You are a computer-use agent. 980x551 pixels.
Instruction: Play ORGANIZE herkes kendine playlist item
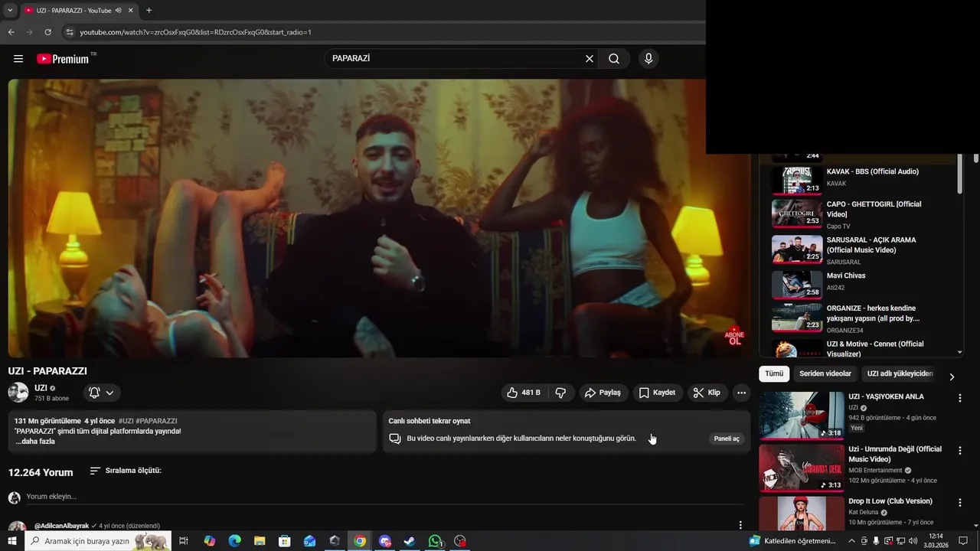click(861, 318)
